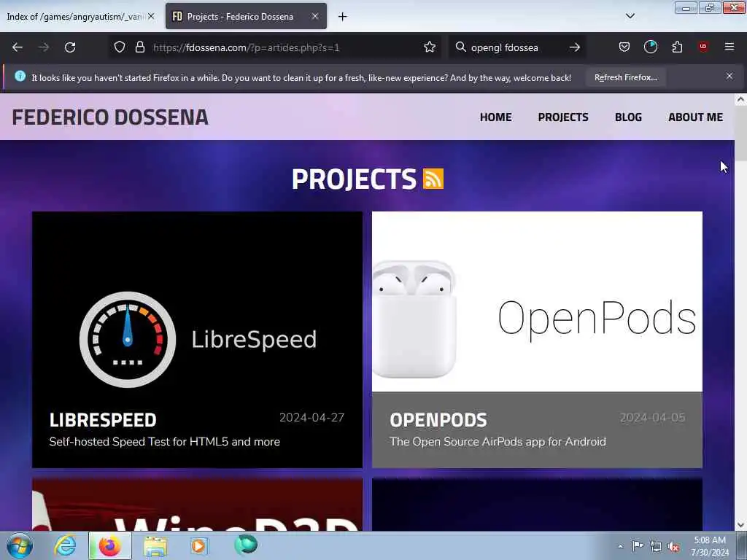Open the LIBRESPEED project title link
747x560 pixels.
point(103,420)
